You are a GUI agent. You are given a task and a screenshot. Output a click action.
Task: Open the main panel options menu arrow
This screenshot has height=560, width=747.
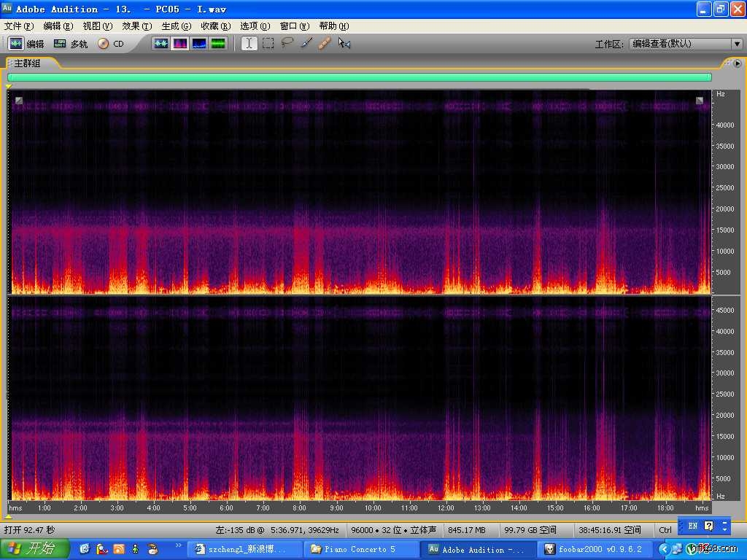pyautogui.click(x=738, y=63)
